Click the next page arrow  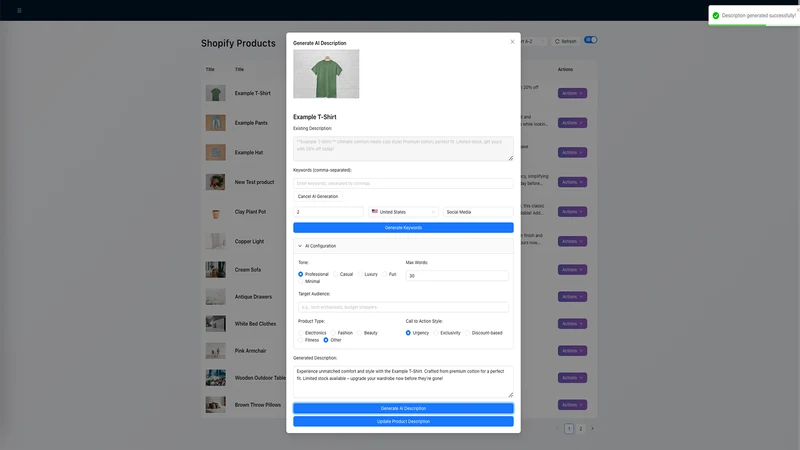[592, 429]
